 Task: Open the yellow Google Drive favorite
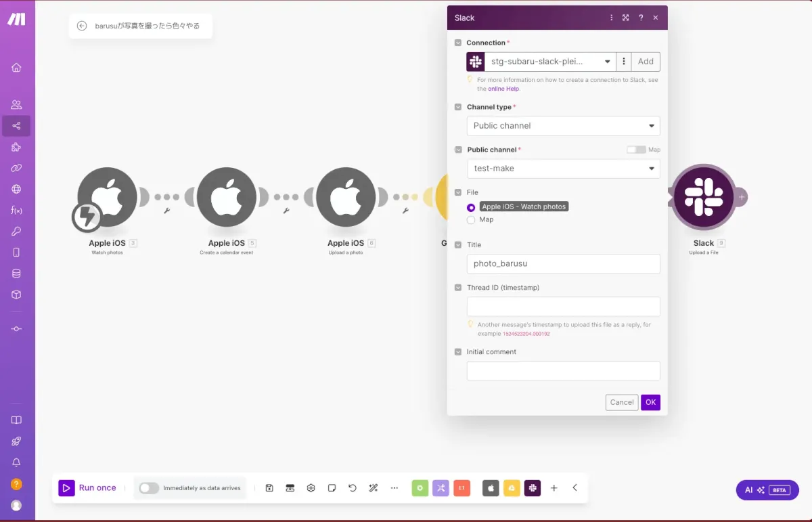tap(512, 488)
